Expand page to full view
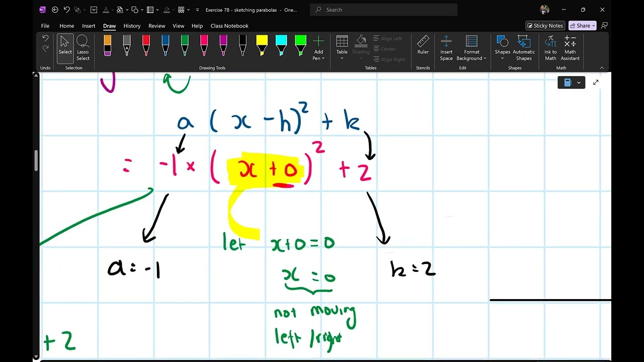 click(x=596, y=82)
